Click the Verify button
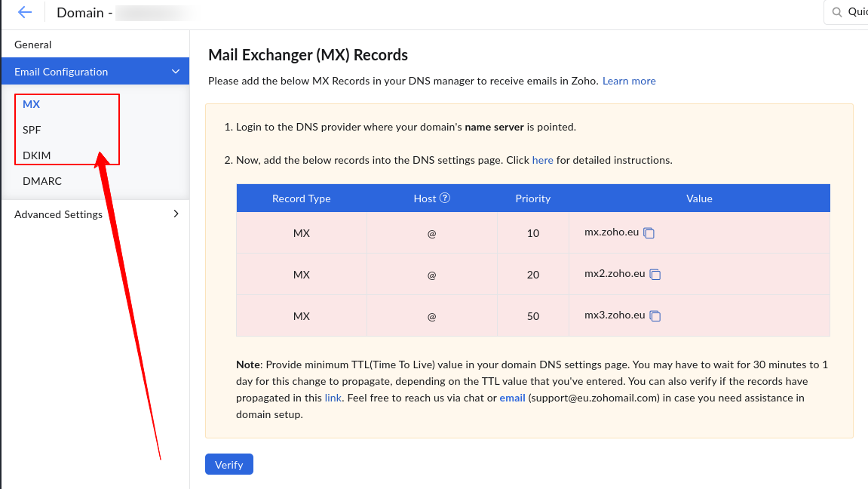 click(x=229, y=465)
